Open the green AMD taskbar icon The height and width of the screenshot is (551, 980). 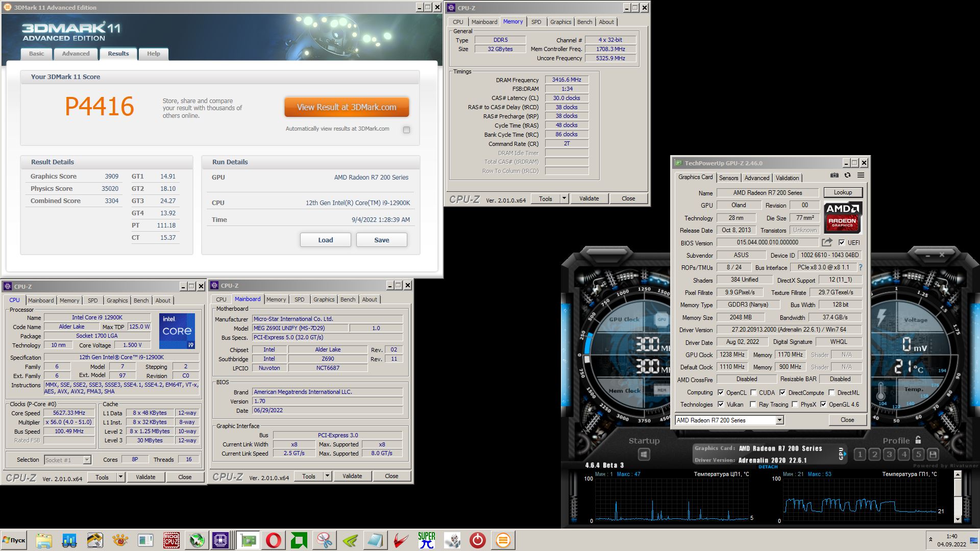(299, 540)
